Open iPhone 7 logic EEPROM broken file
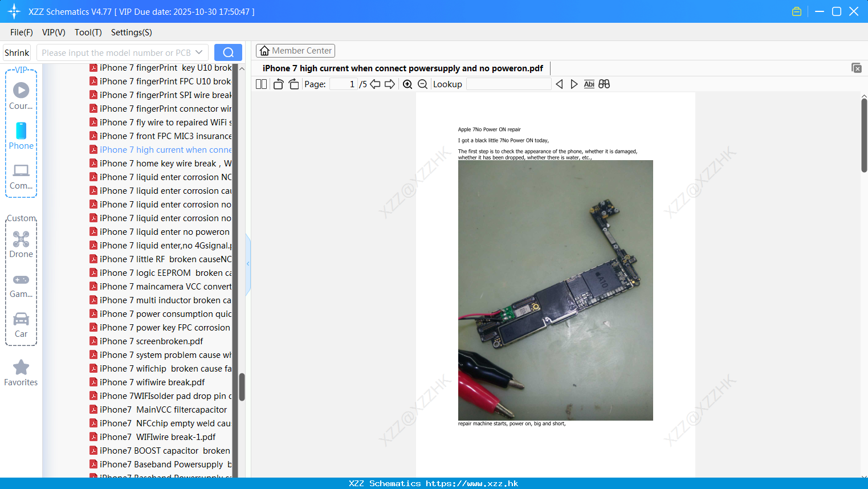Screen dimensions: 868x489 (x=161, y=273)
